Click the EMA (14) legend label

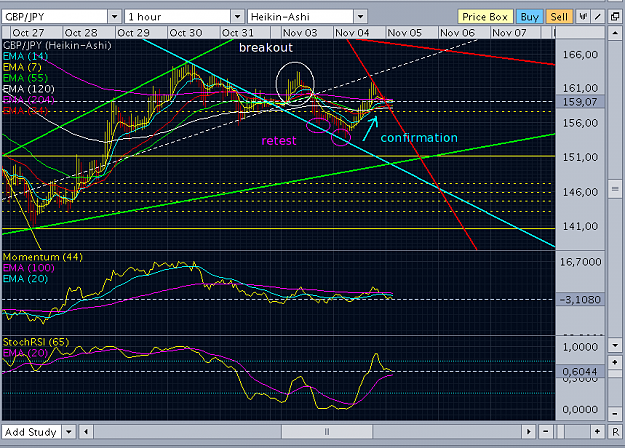(x=26, y=56)
